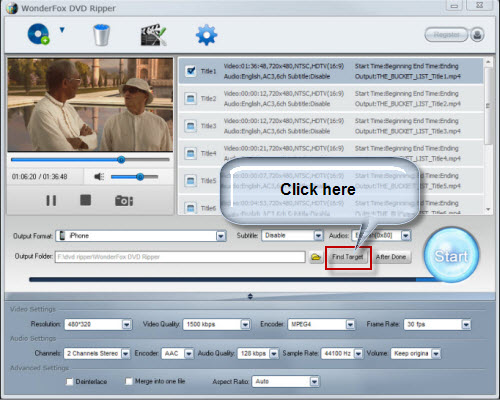Mute audio using the speaker icon
The image size is (500, 400).
(x=99, y=176)
